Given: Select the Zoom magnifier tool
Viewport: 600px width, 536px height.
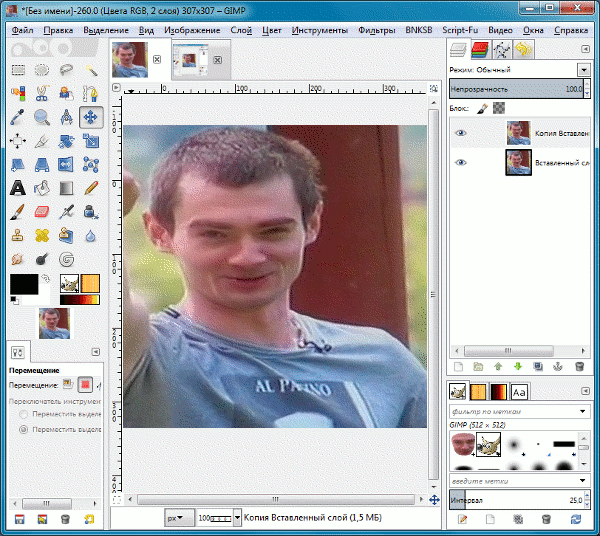Looking at the screenshot, I should click(42, 117).
